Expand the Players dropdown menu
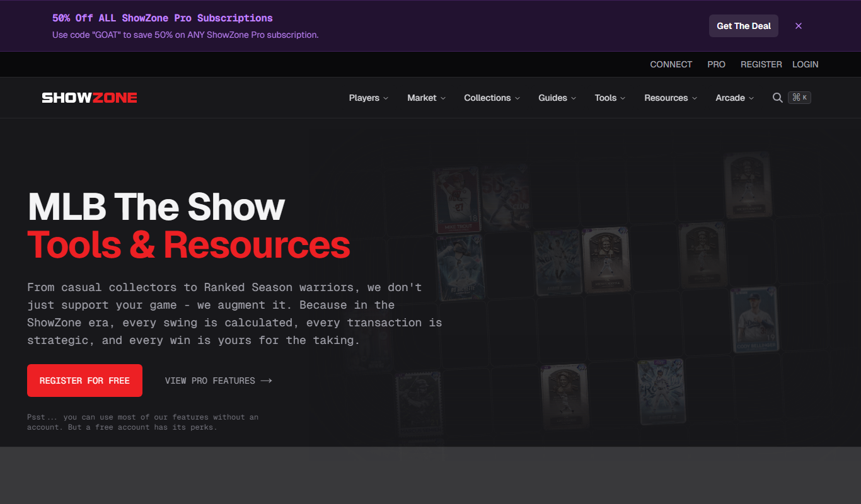The width and height of the screenshot is (861, 504). (369, 98)
